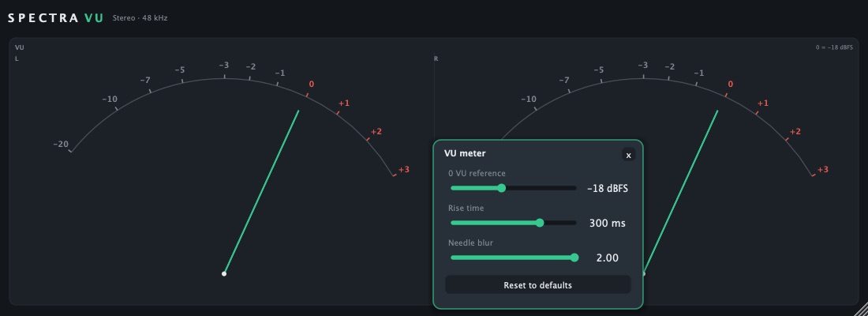Viewport: 868px width, 316px height.
Task: Click the 300 ms rise time value
Action: (608, 224)
